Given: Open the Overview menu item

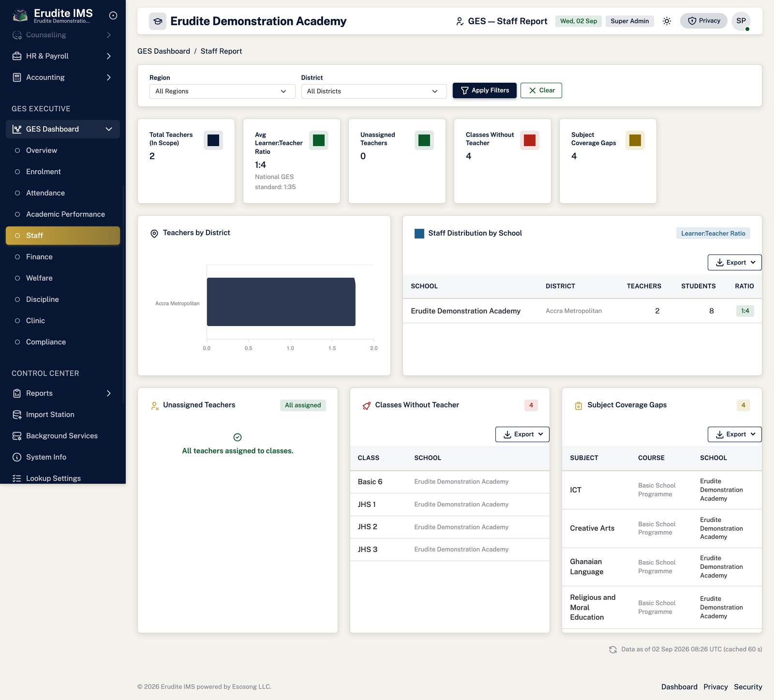Looking at the screenshot, I should (x=63, y=150).
